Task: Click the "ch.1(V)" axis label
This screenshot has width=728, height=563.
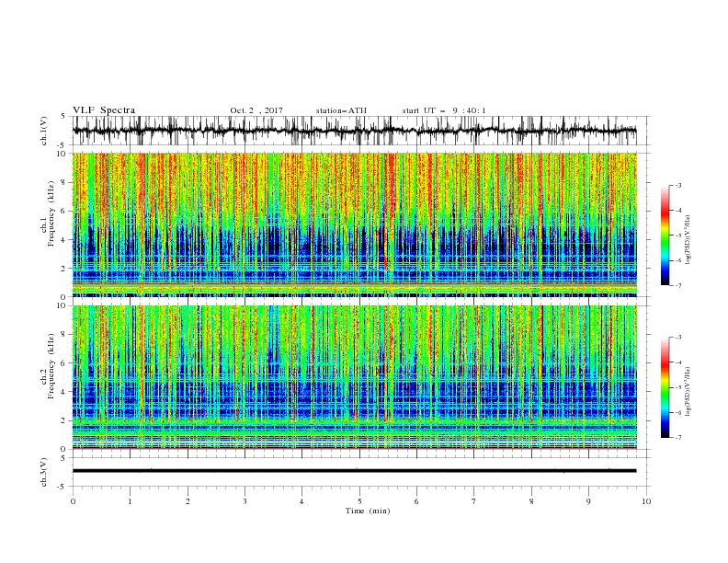Action: tap(44, 131)
